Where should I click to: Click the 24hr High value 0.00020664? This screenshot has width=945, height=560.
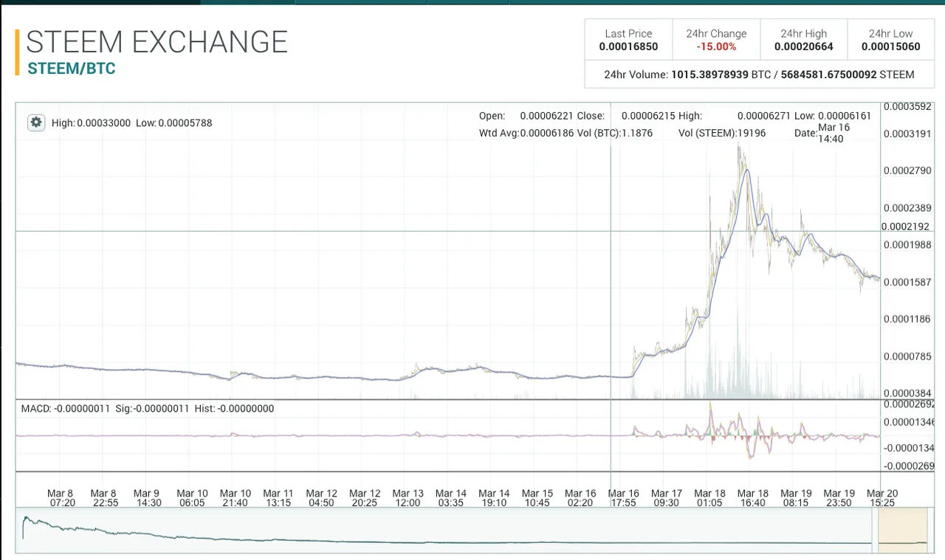(x=804, y=47)
